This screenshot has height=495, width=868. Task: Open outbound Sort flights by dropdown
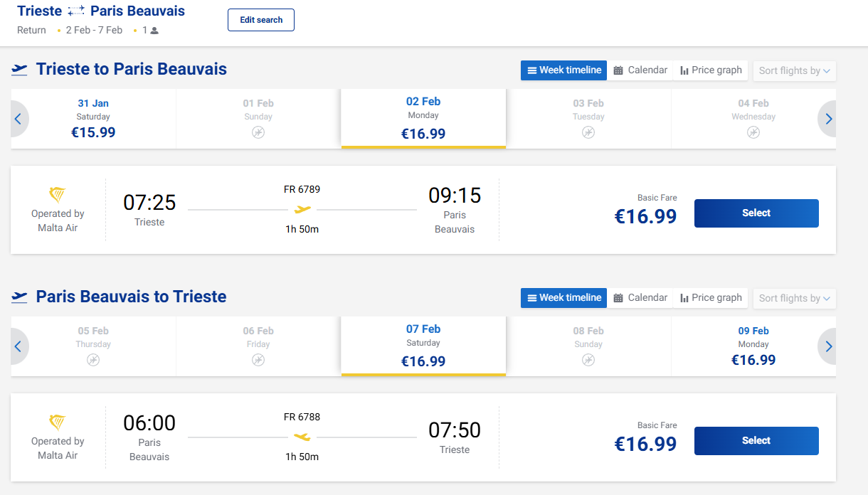tap(794, 70)
